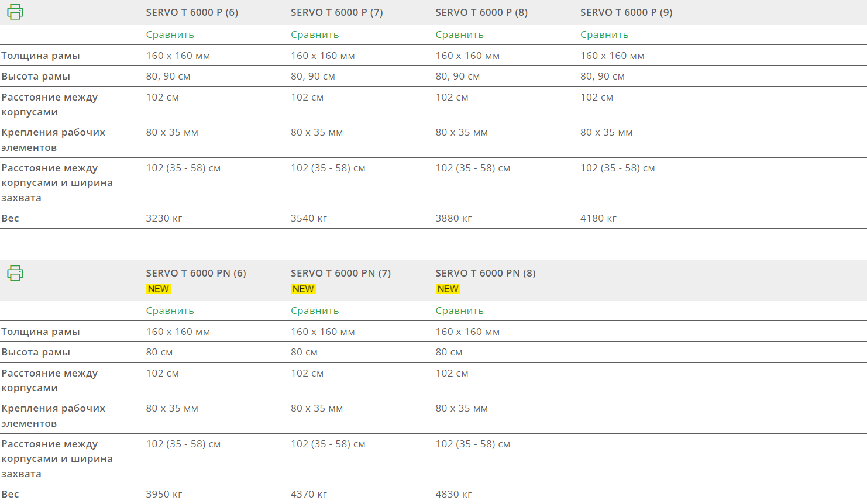Click the 80, 90 см value for SERVO T 6000 P (9)

tap(603, 76)
